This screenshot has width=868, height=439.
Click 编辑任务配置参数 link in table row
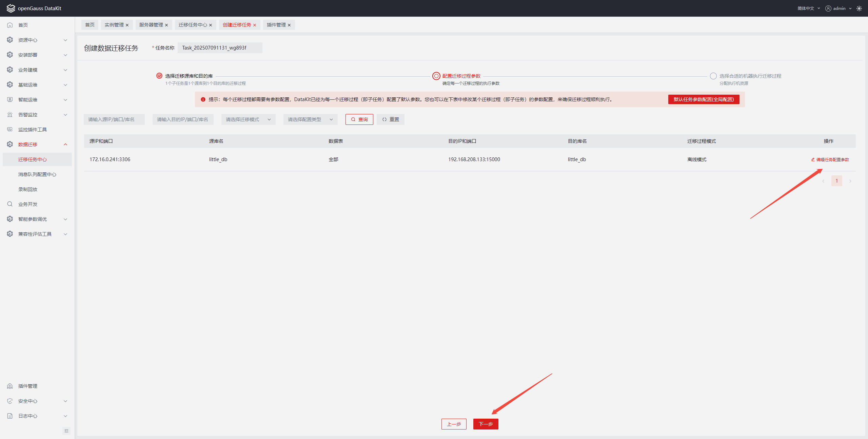[x=830, y=160]
